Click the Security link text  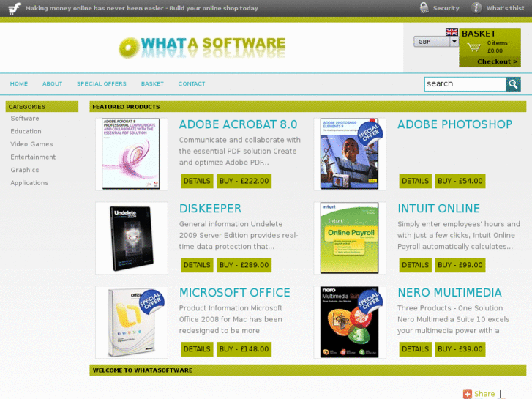click(446, 8)
